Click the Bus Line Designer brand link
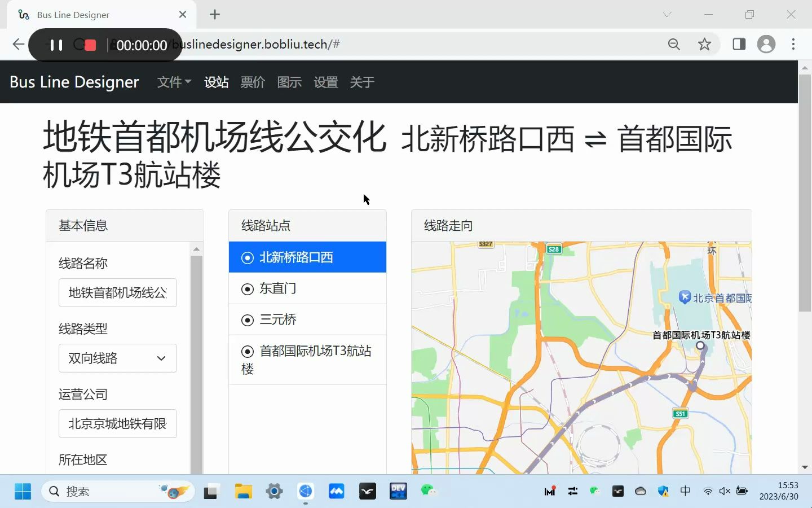The height and width of the screenshot is (508, 812). tap(74, 82)
